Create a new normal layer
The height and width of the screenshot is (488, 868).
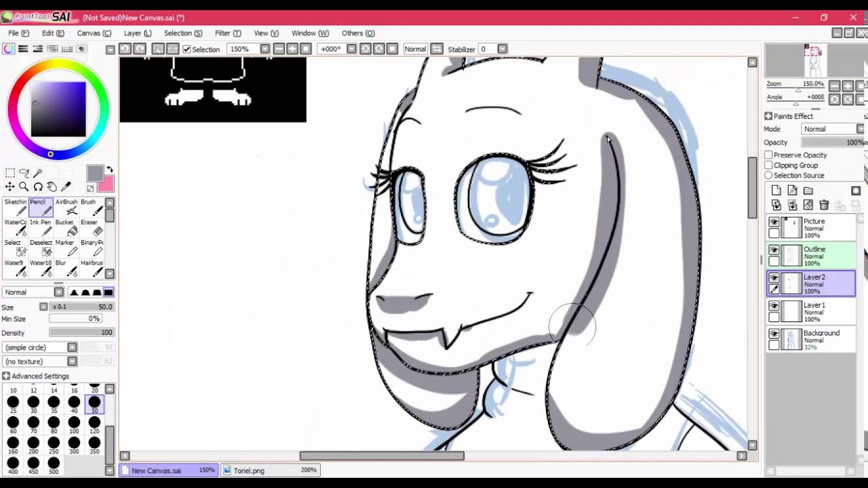(x=776, y=190)
